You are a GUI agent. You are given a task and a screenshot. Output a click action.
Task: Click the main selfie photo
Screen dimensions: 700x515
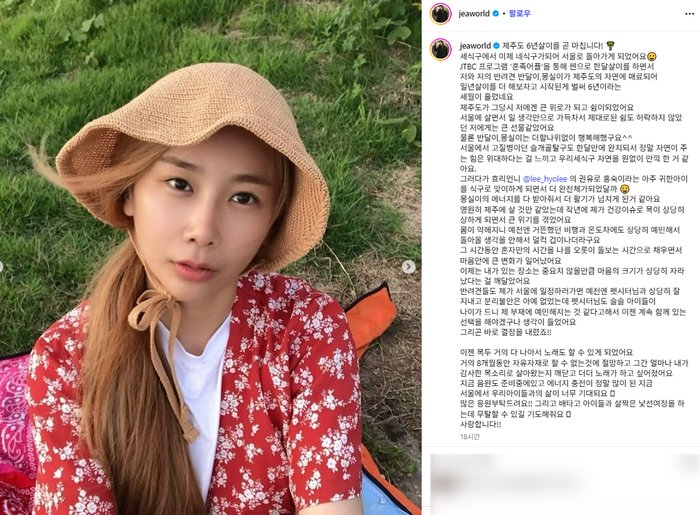(x=210, y=258)
